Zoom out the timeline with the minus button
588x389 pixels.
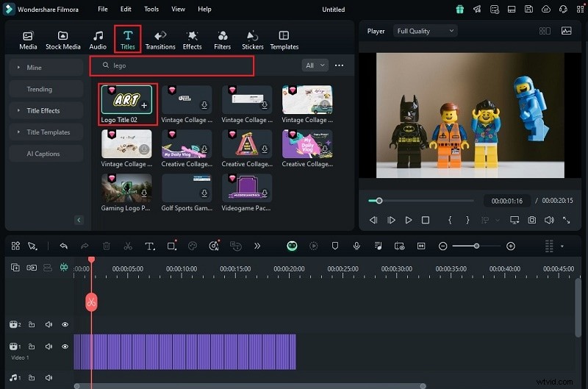tap(442, 246)
